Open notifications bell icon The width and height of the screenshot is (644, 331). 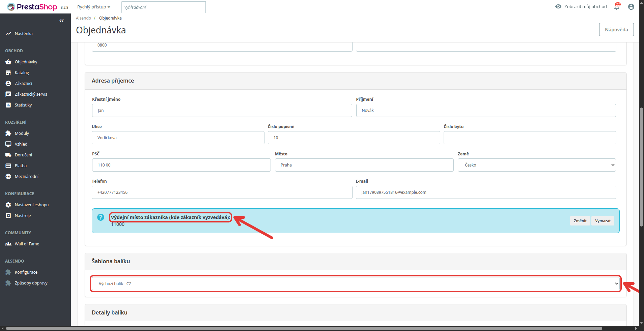[x=617, y=6]
